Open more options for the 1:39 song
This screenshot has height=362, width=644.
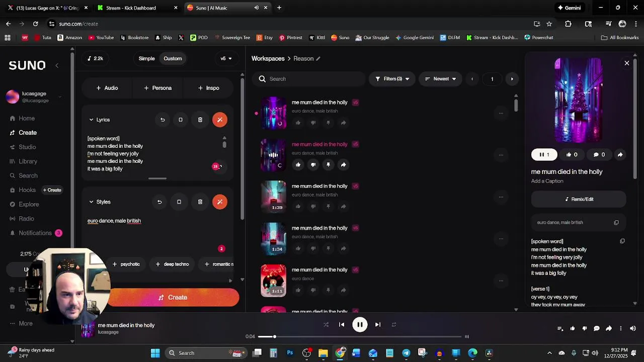(x=501, y=197)
